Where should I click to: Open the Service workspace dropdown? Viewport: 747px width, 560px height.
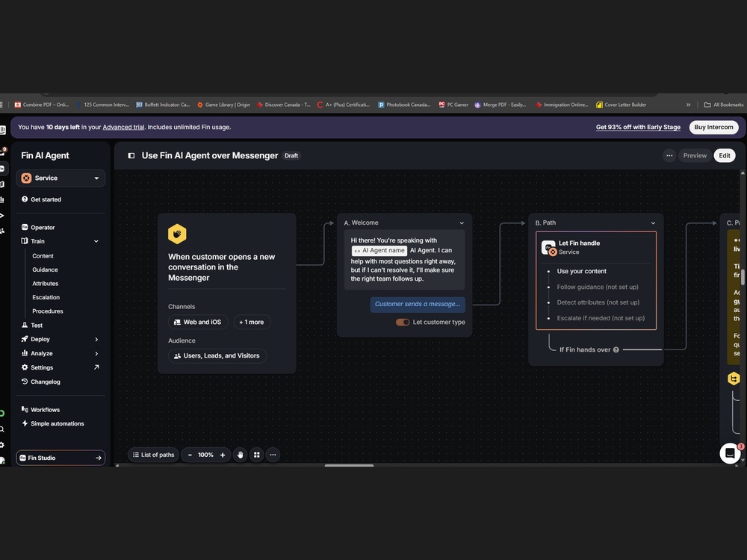click(x=61, y=178)
